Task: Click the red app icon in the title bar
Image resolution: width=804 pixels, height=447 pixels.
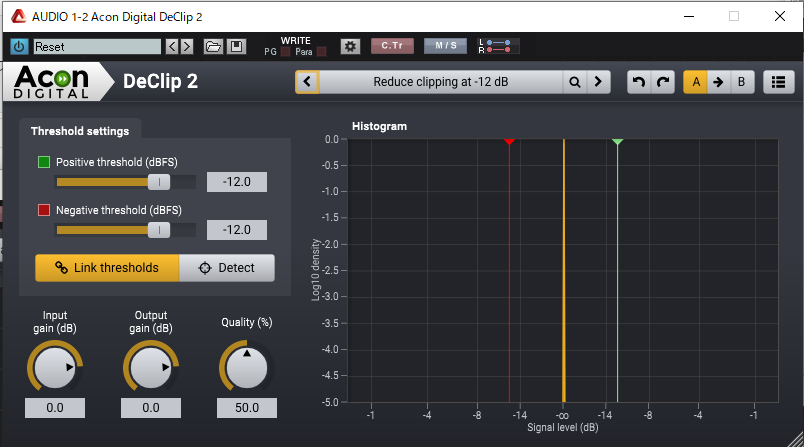Action: pos(18,16)
